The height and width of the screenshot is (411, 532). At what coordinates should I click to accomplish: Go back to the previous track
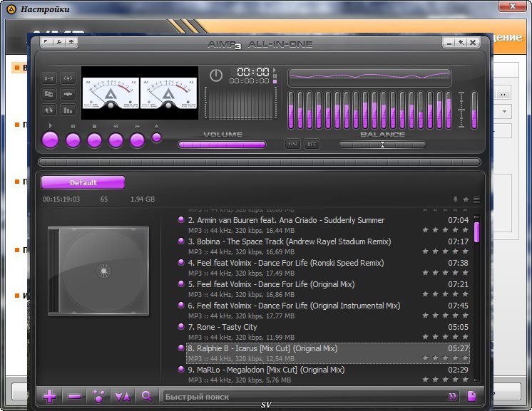[116, 140]
